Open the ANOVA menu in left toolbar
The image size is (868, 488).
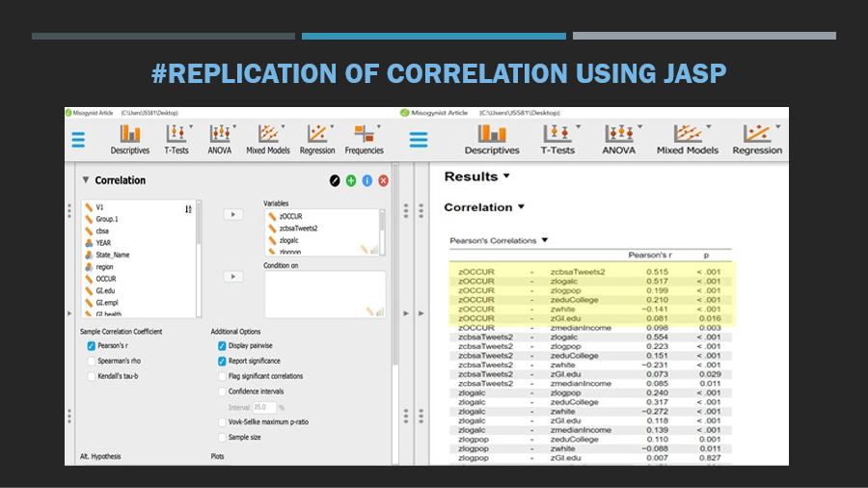pos(220,140)
